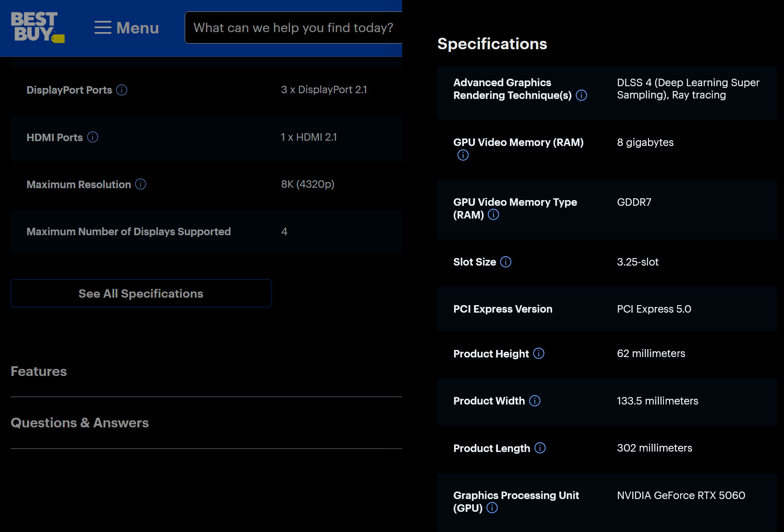Click the 'PCI Express Version' label
Image resolution: width=784 pixels, height=532 pixels.
(503, 309)
